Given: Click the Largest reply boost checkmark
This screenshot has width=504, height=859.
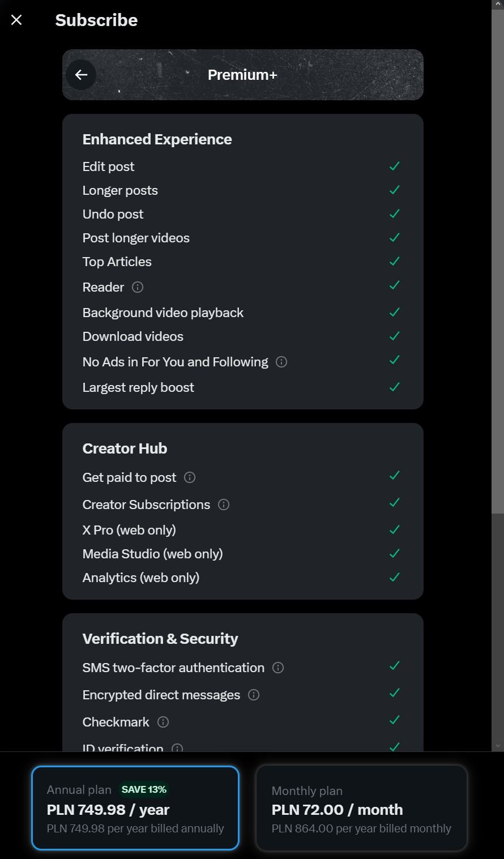Looking at the screenshot, I should click(x=395, y=387).
